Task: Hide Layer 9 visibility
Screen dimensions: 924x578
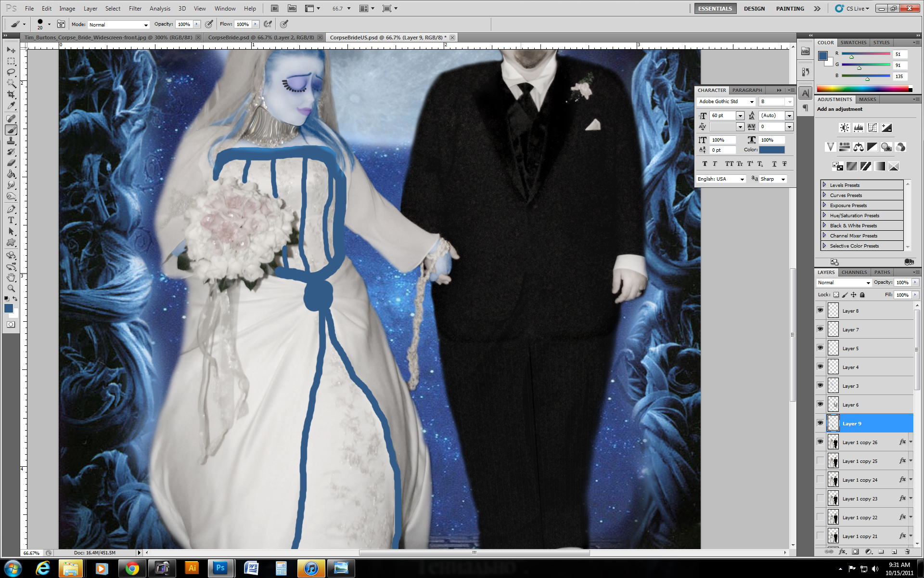Action: (820, 423)
